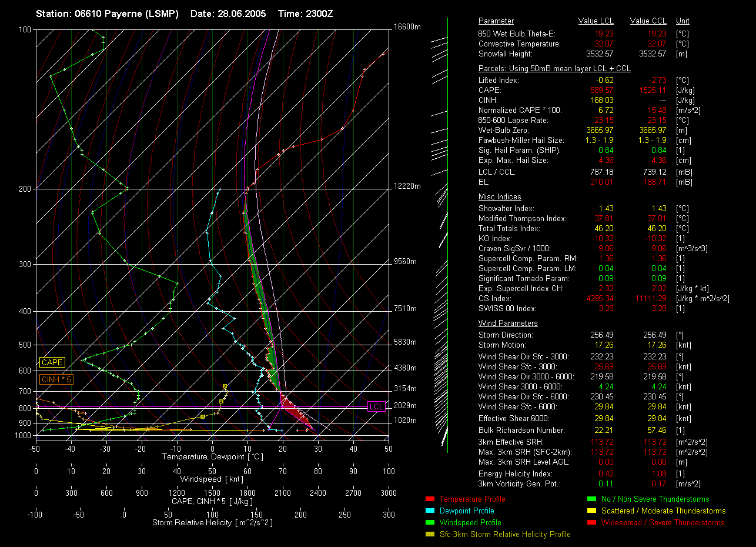This screenshot has height=547, width=756.
Task: Select the KO Index row label
Action: tap(495, 239)
